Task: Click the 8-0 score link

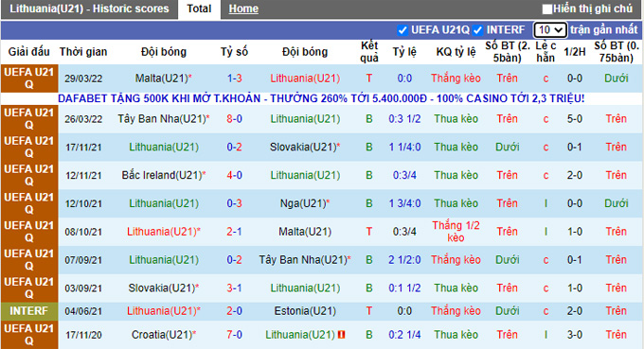Action: coord(235,118)
